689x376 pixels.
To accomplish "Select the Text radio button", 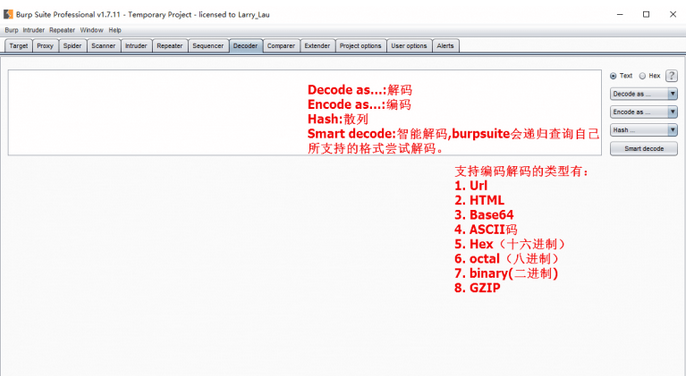I will pyautogui.click(x=613, y=76).
